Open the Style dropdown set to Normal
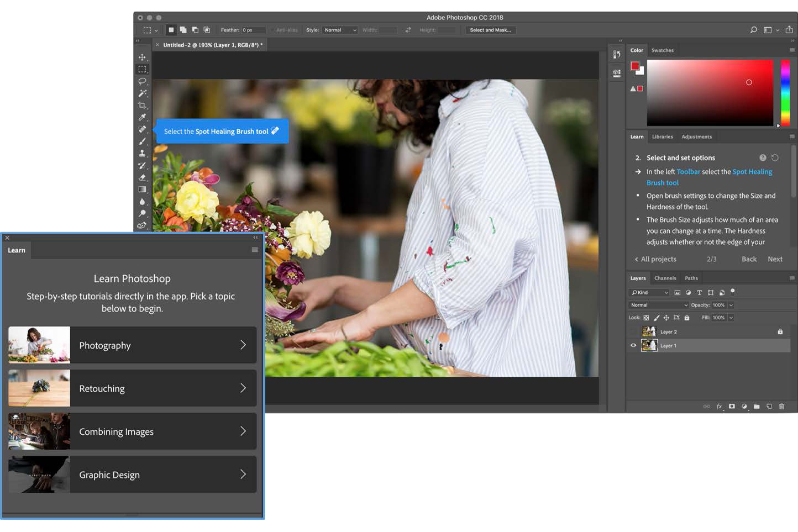 click(x=340, y=30)
